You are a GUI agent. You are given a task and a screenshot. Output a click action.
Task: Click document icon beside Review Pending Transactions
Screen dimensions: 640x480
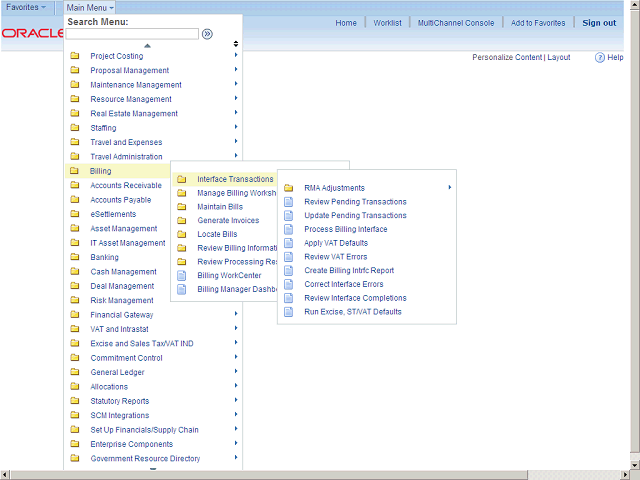pyautogui.click(x=289, y=202)
